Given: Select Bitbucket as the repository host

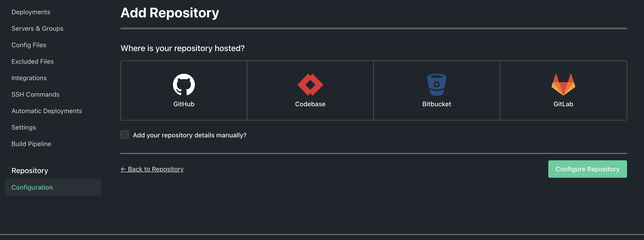Looking at the screenshot, I should point(437,90).
